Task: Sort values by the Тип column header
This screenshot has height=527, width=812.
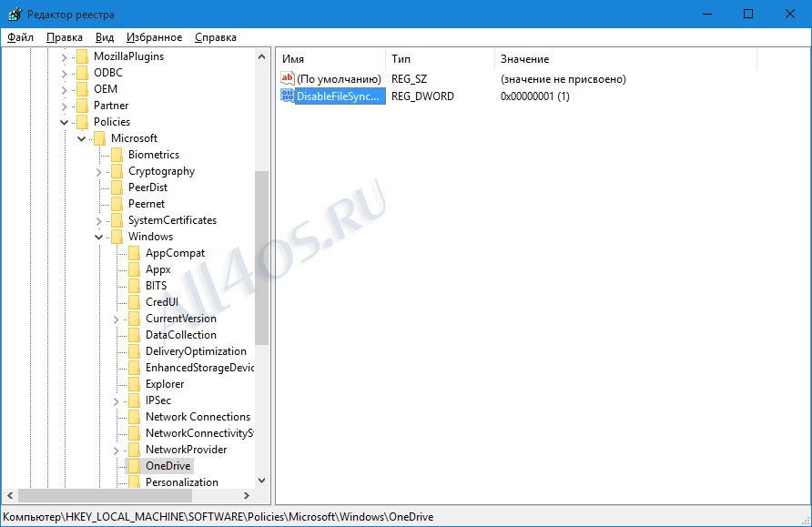Action: 441,59
